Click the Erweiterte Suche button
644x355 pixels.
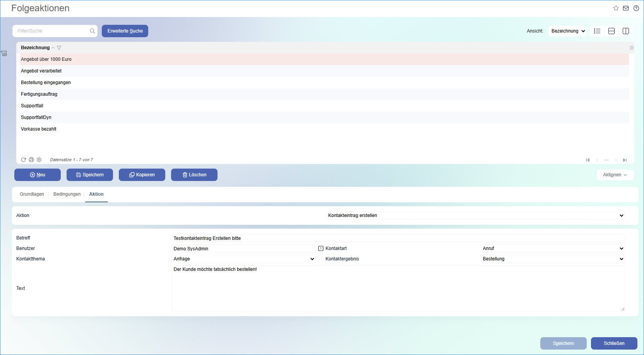pyautogui.click(x=125, y=31)
